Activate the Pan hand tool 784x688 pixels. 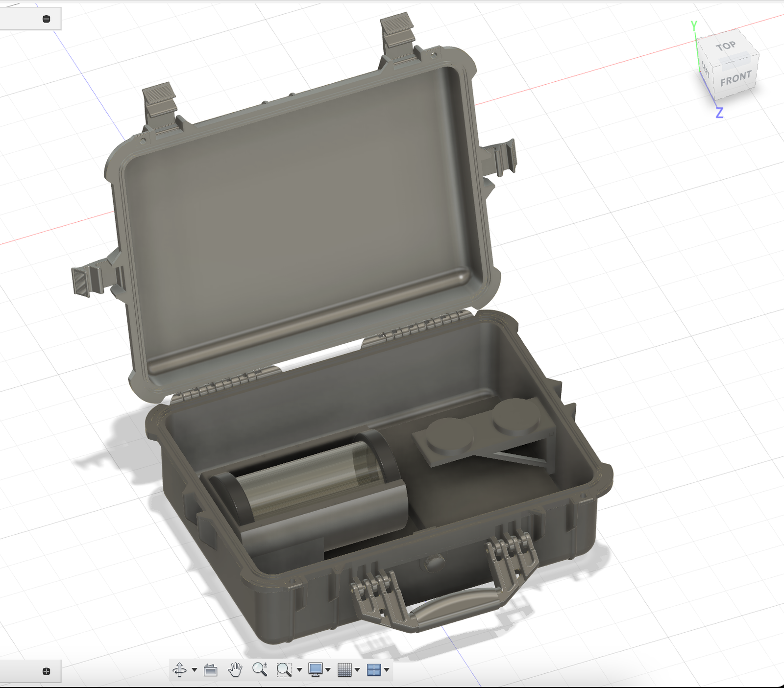(x=235, y=669)
